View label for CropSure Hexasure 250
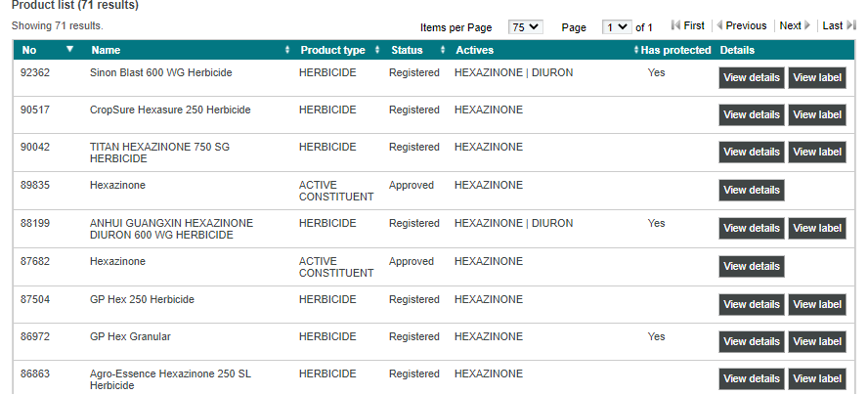868x395 pixels. [817, 114]
